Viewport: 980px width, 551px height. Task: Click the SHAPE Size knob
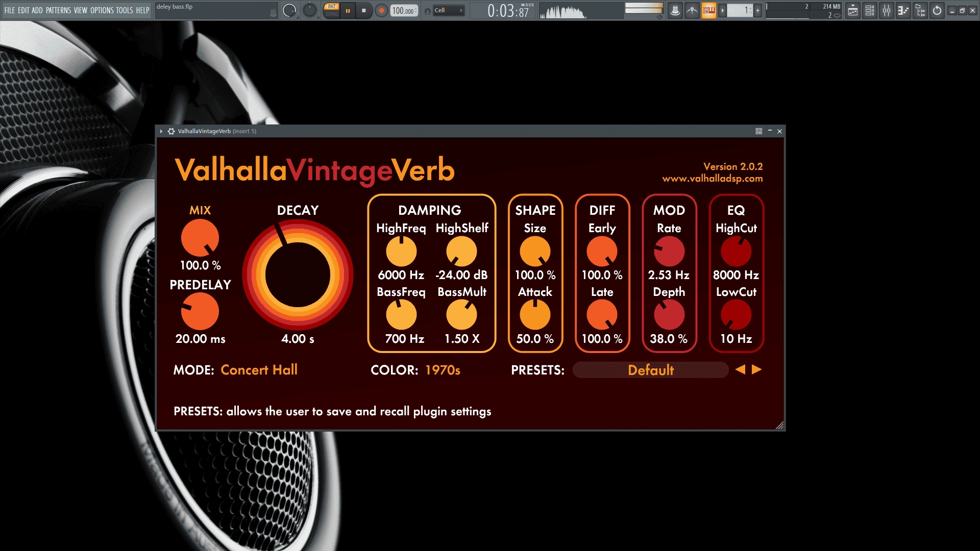535,252
